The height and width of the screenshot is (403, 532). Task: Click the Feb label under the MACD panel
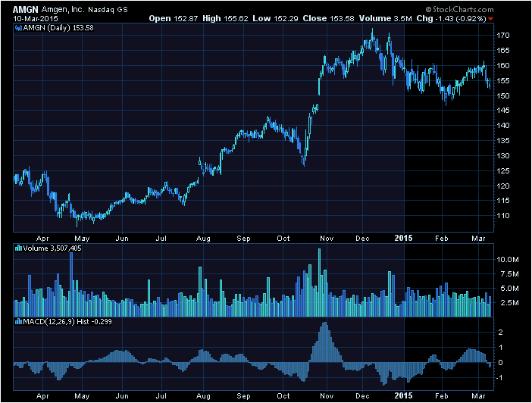coord(442,396)
